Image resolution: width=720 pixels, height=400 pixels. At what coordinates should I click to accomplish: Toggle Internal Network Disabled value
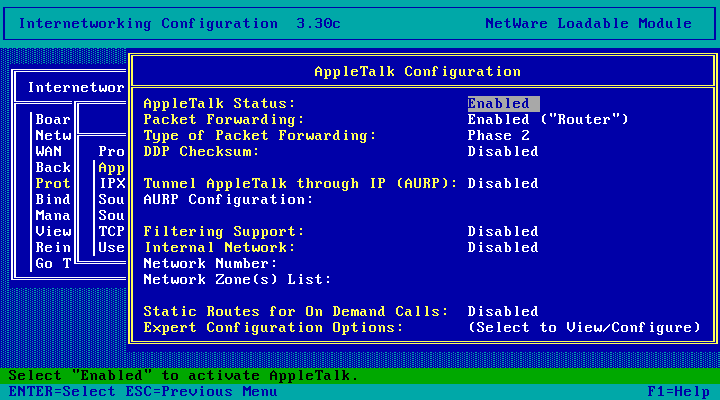click(x=503, y=248)
